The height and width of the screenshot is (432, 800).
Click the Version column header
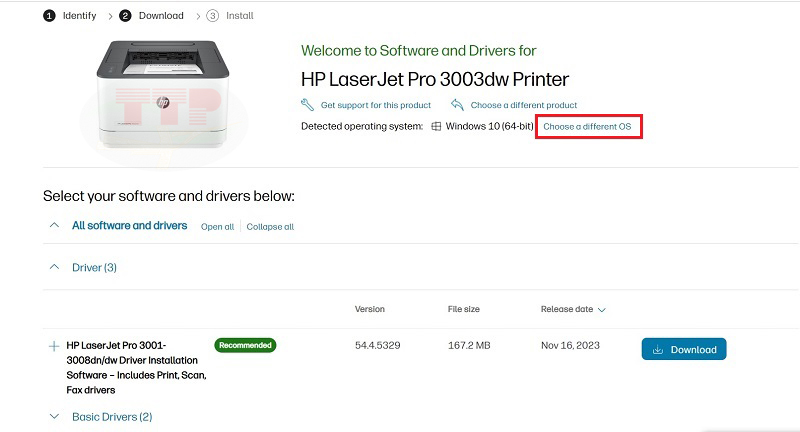coord(370,309)
